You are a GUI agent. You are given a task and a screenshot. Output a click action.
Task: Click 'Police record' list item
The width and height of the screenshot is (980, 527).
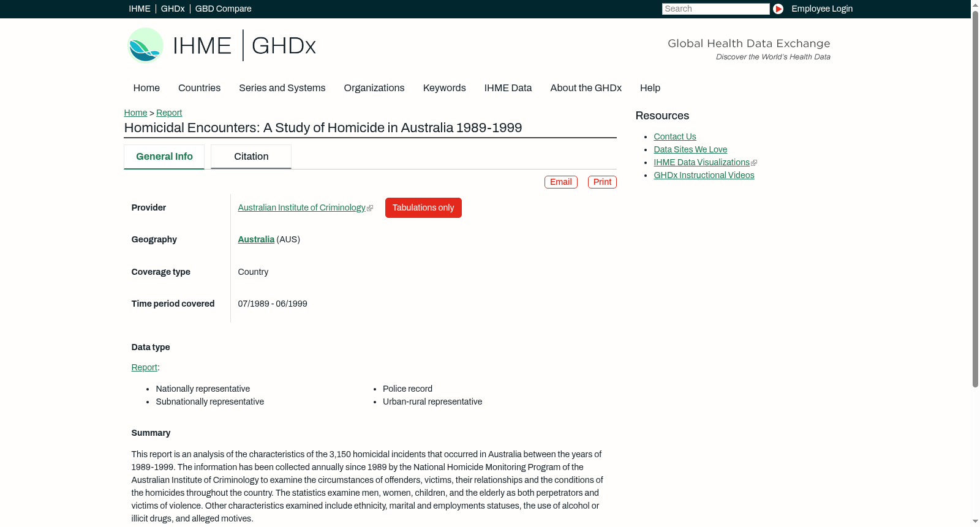[x=407, y=389]
